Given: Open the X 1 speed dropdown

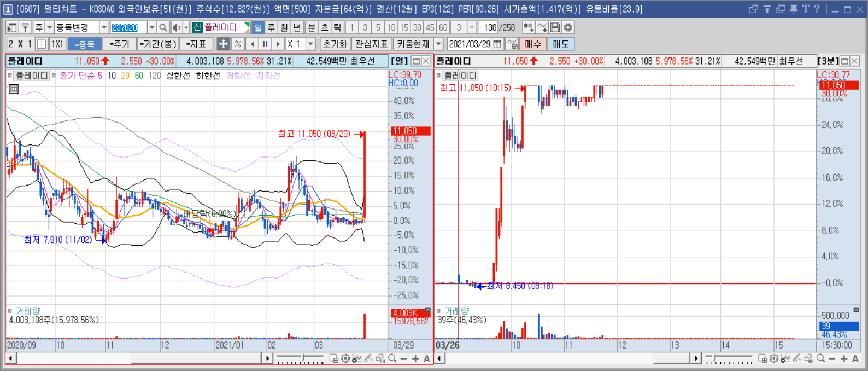Looking at the screenshot, I should pyautogui.click(x=311, y=44).
